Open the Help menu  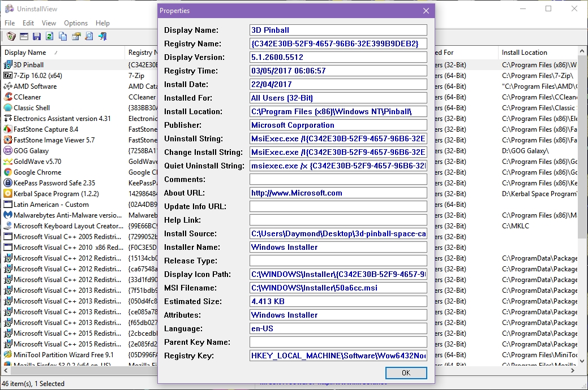pyautogui.click(x=102, y=23)
